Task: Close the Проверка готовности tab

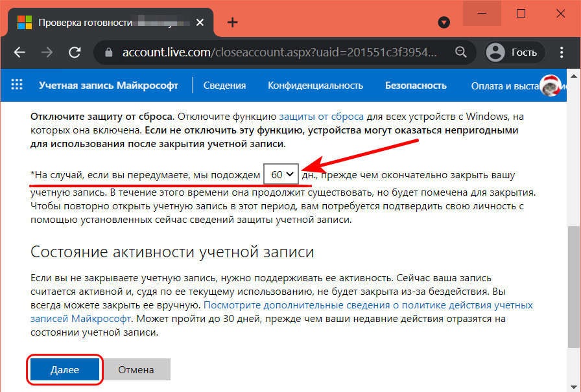Action: coord(200,23)
